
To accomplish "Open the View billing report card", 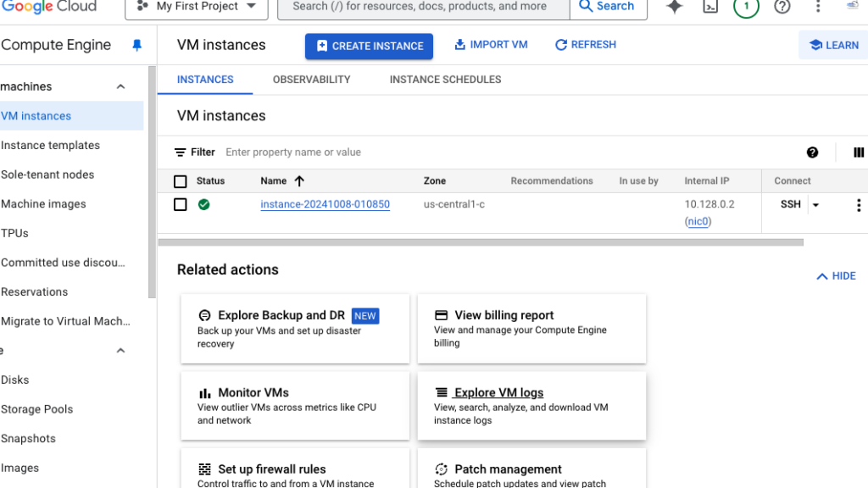I will coord(531,329).
